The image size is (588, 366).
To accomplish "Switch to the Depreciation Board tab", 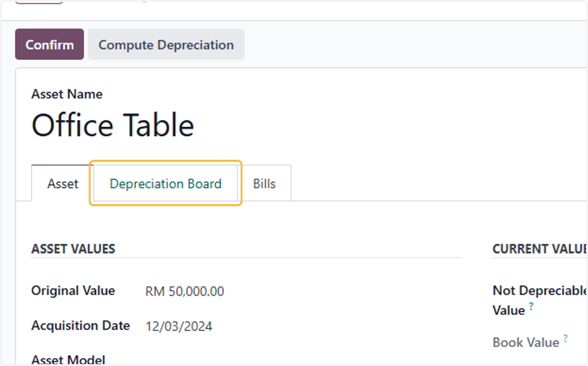I will tap(166, 184).
